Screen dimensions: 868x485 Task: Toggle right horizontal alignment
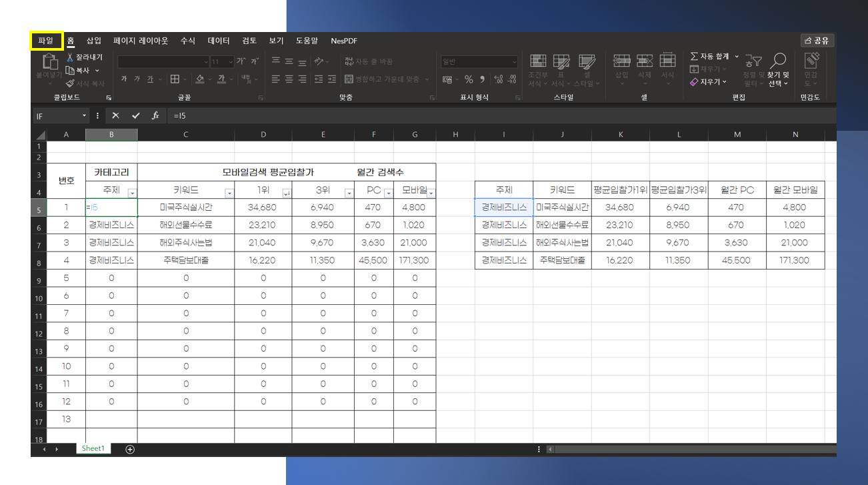click(x=302, y=79)
